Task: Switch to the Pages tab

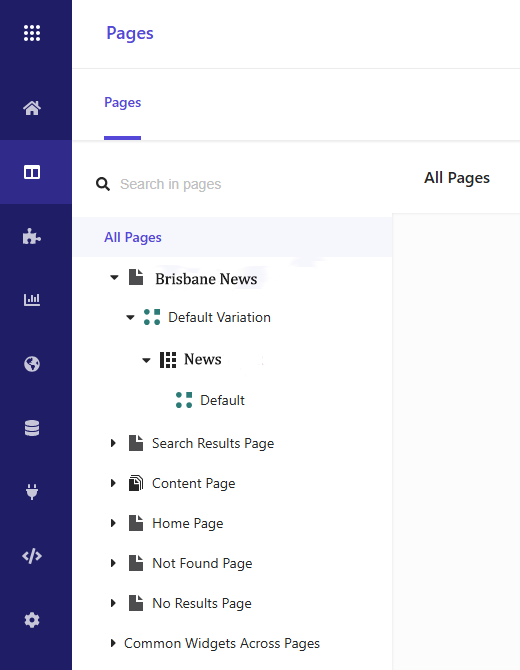Action: (123, 103)
